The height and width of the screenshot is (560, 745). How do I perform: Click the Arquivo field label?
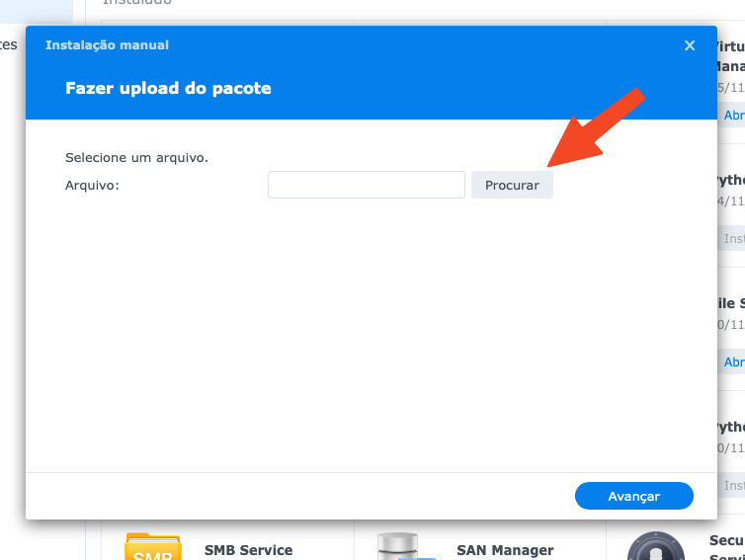click(92, 185)
